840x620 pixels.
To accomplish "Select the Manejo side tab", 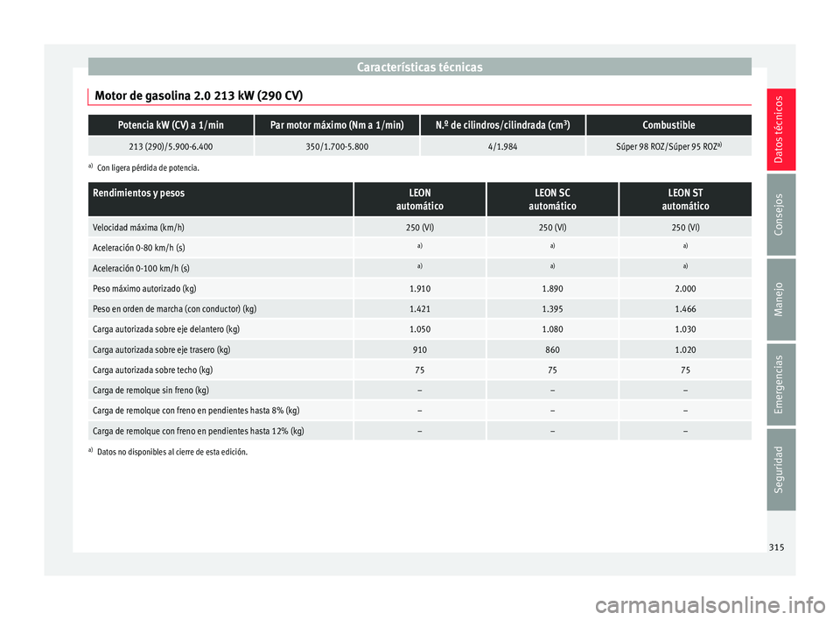I will coord(780,299).
